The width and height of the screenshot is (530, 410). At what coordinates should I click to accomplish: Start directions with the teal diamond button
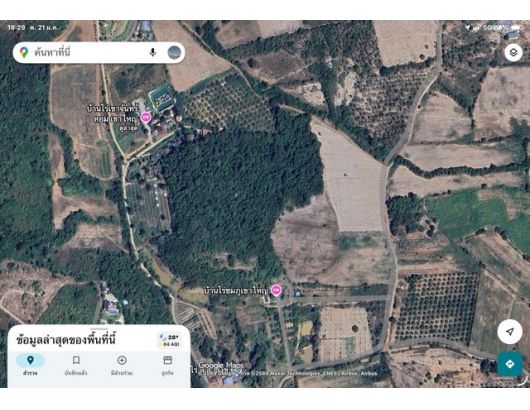click(510, 364)
